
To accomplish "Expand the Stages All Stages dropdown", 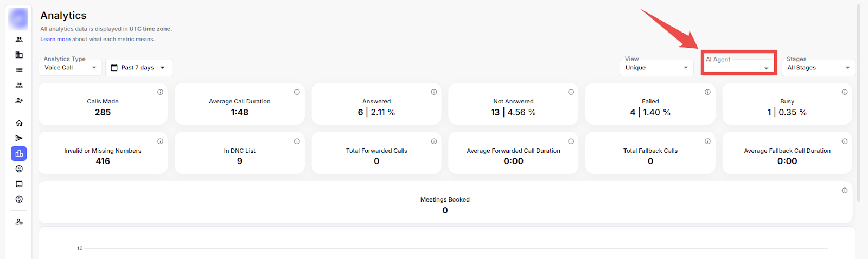I will (x=818, y=68).
